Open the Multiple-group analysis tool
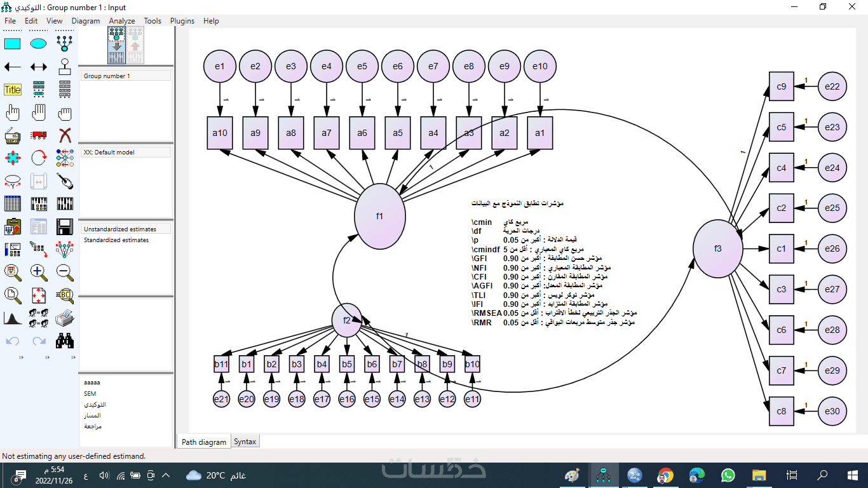 pyautogui.click(x=39, y=317)
